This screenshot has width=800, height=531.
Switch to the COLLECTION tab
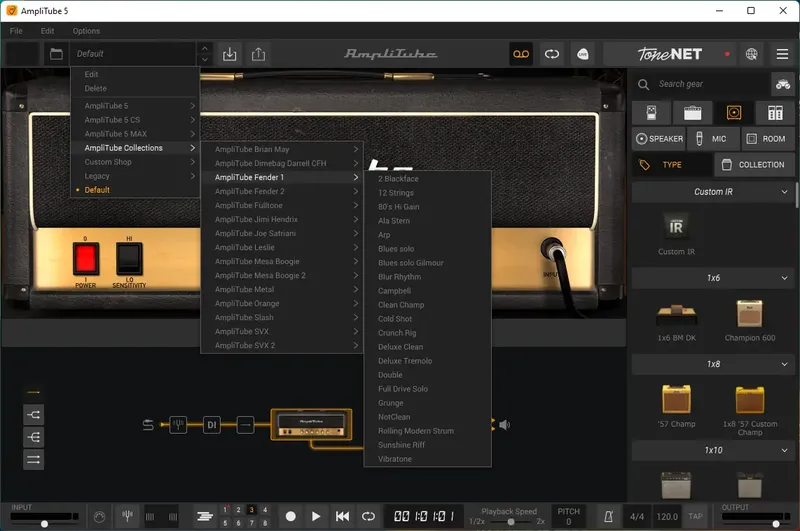coord(754,165)
